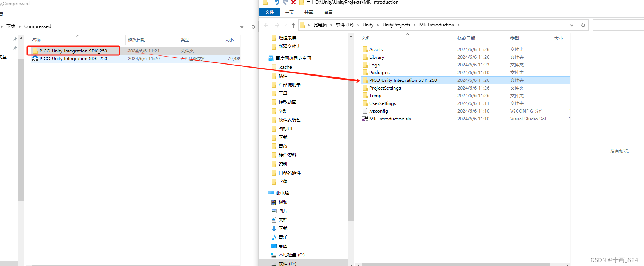
Task: Open 产品说明书 folder in navigation pane
Action: [x=290, y=84]
